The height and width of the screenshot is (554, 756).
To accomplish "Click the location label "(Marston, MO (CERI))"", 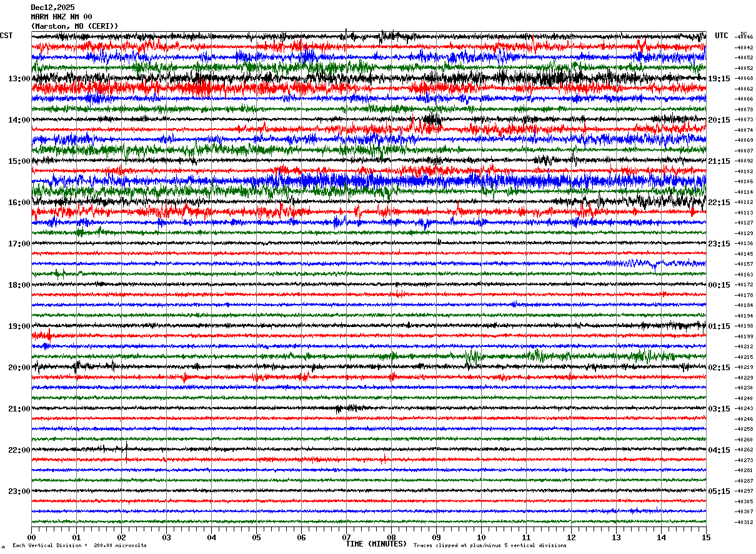I will (x=74, y=26).
